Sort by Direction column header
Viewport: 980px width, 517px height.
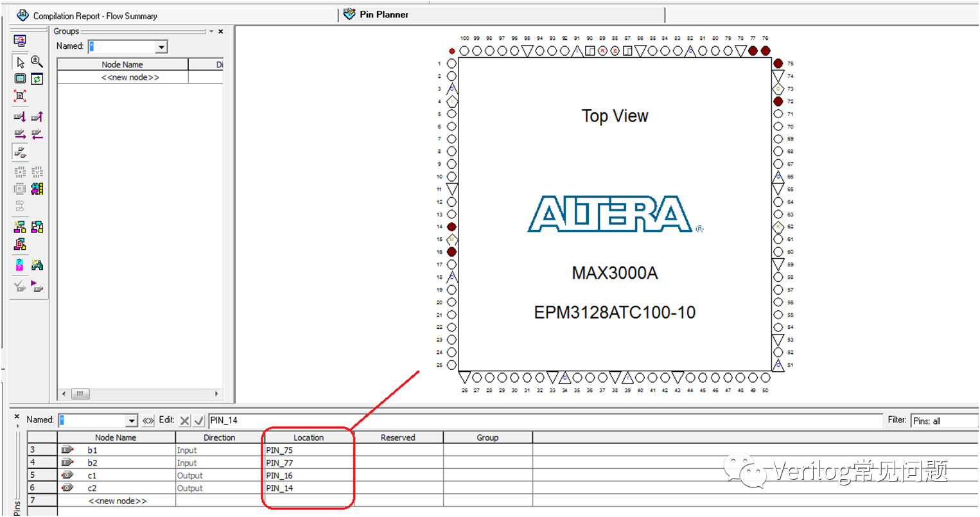[x=220, y=437]
